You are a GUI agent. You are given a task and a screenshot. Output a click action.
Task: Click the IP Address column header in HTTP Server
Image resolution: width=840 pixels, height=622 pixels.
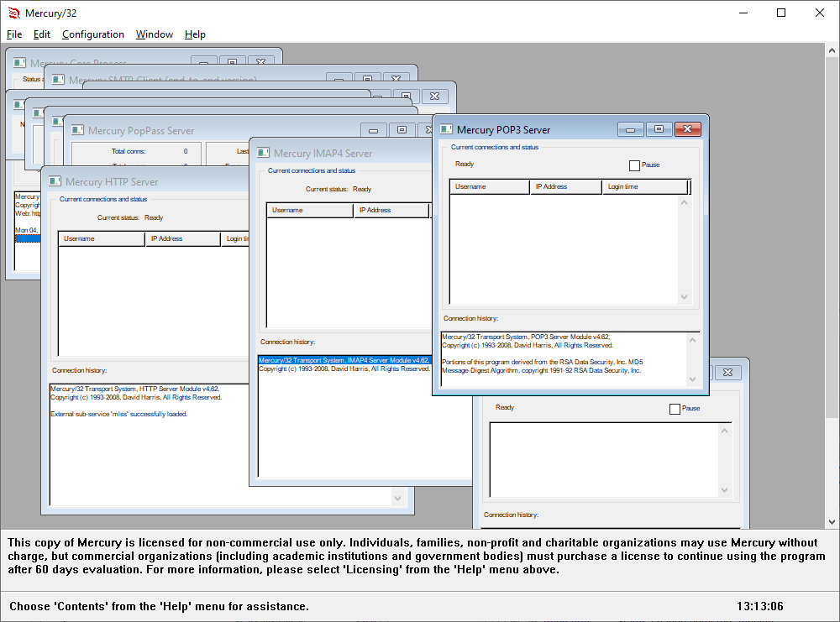point(183,239)
